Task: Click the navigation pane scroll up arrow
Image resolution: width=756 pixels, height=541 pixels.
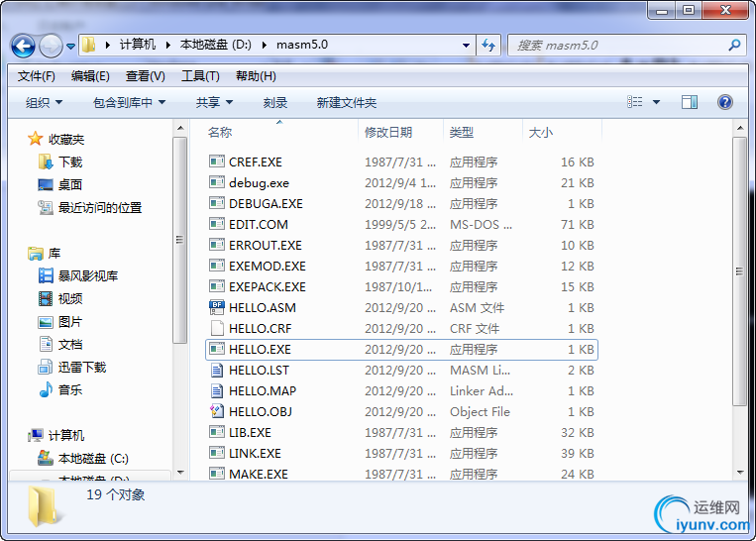Action: point(180,128)
